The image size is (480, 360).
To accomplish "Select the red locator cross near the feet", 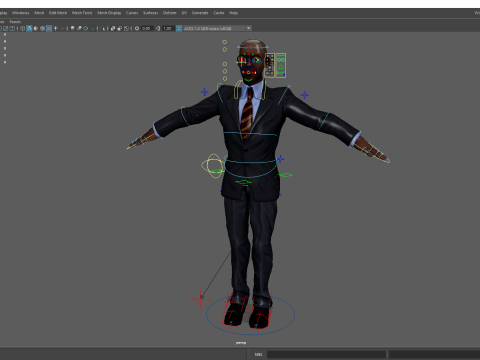I will pyautogui.click(x=200, y=299).
